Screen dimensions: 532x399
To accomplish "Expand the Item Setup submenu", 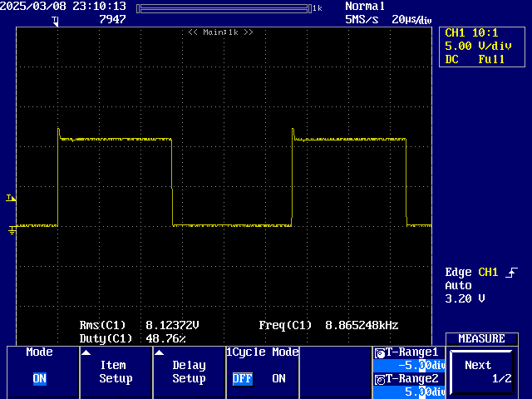I will [x=116, y=372].
